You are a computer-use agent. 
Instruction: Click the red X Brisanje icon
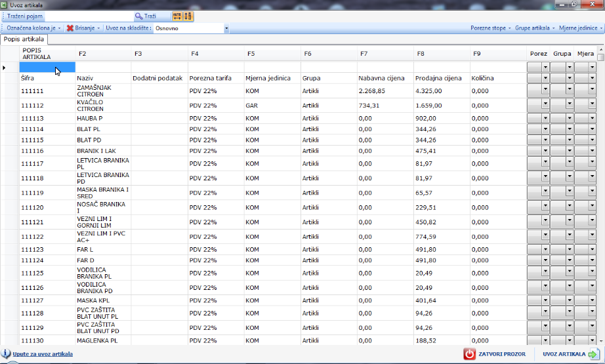click(70, 28)
